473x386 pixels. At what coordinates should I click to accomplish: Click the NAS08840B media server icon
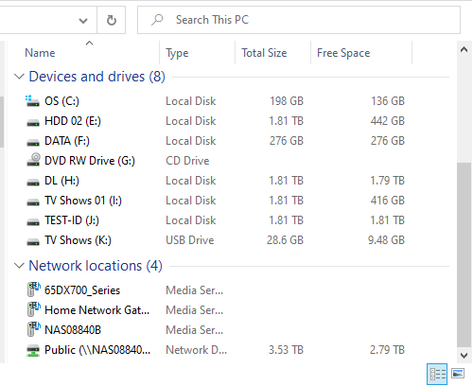pos(34,329)
